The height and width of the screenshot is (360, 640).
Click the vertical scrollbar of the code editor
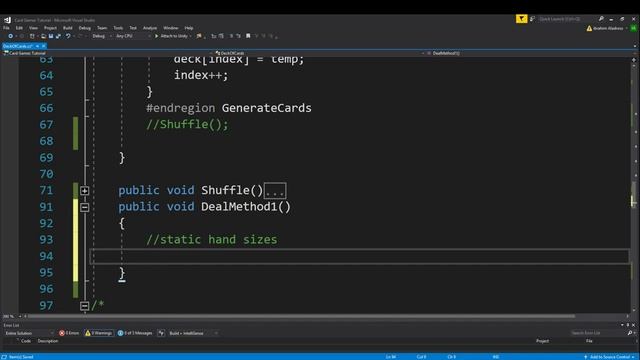[x=633, y=185]
